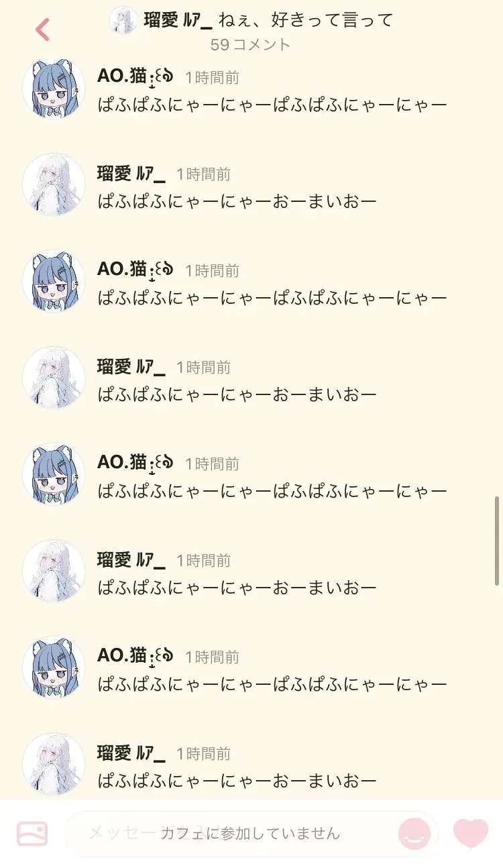503x868 pixels.
Task: Tap the bottommost 瑠愛 ルア_ username
Action: click(x=131, y=754)
